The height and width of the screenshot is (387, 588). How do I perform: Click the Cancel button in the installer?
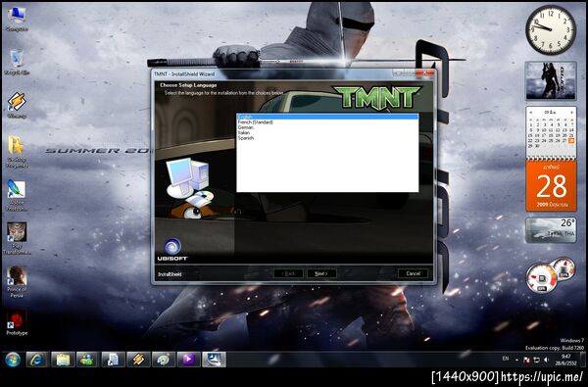pyautogui.click(x=413, y=273)
